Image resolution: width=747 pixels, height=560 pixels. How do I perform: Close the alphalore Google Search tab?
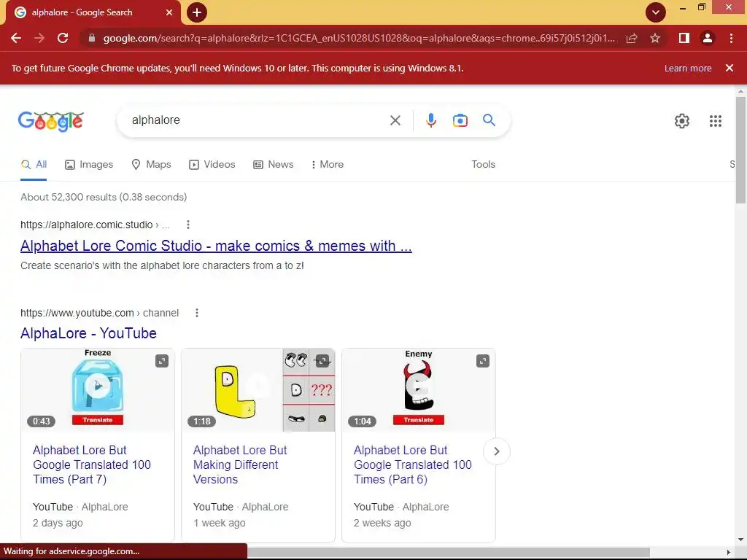point(169,12)
